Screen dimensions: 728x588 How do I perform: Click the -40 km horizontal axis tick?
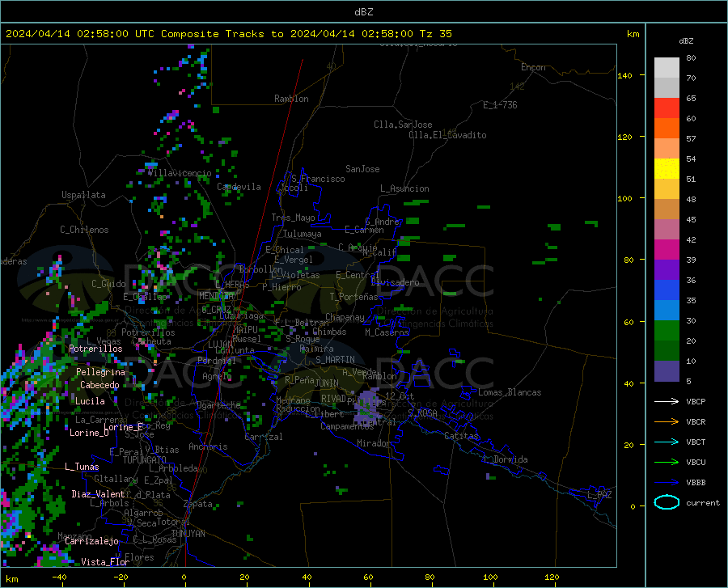coord(59,577)
